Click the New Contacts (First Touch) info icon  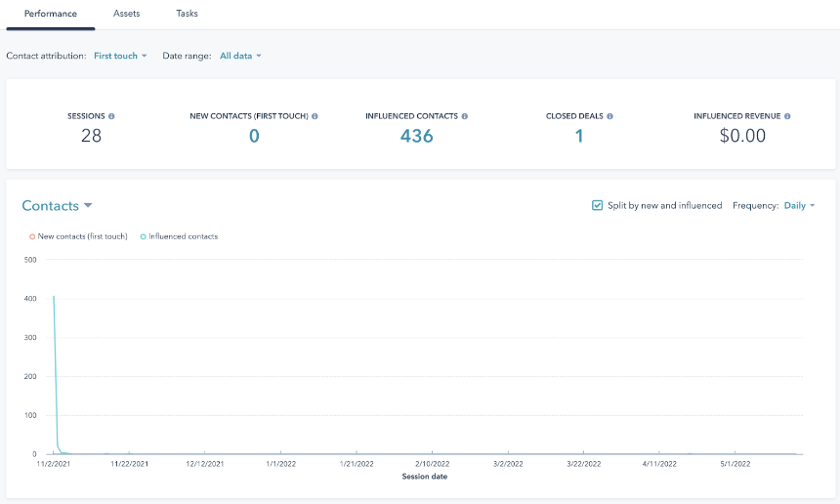point(315,116)
